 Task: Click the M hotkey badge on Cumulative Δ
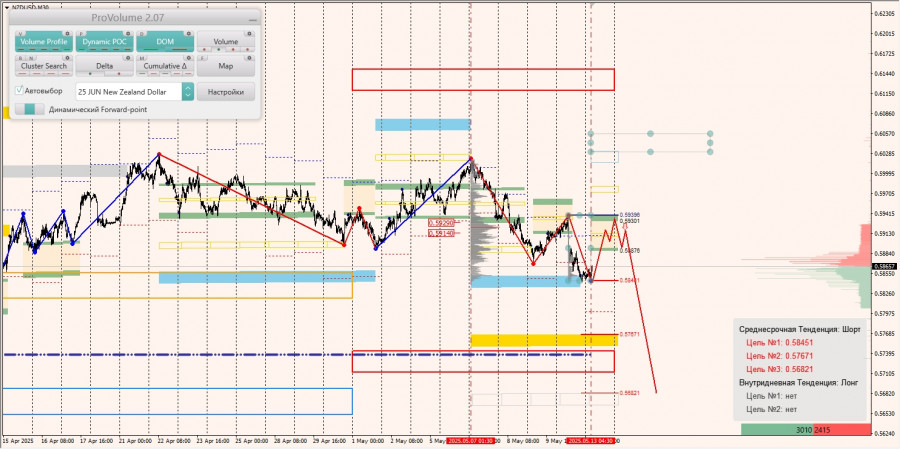(142, 58)
